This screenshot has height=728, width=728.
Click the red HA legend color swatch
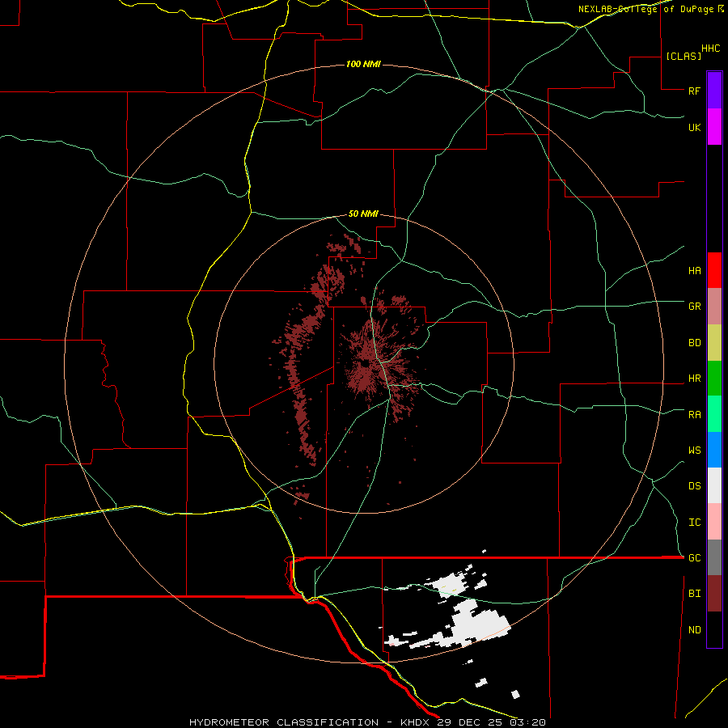click(714, 270)
